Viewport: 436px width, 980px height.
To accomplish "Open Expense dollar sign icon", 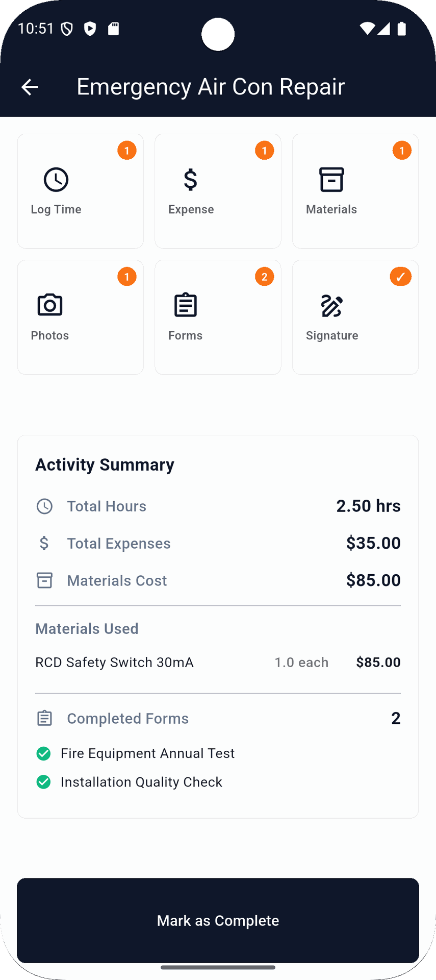I will click(x=191, y=180).
